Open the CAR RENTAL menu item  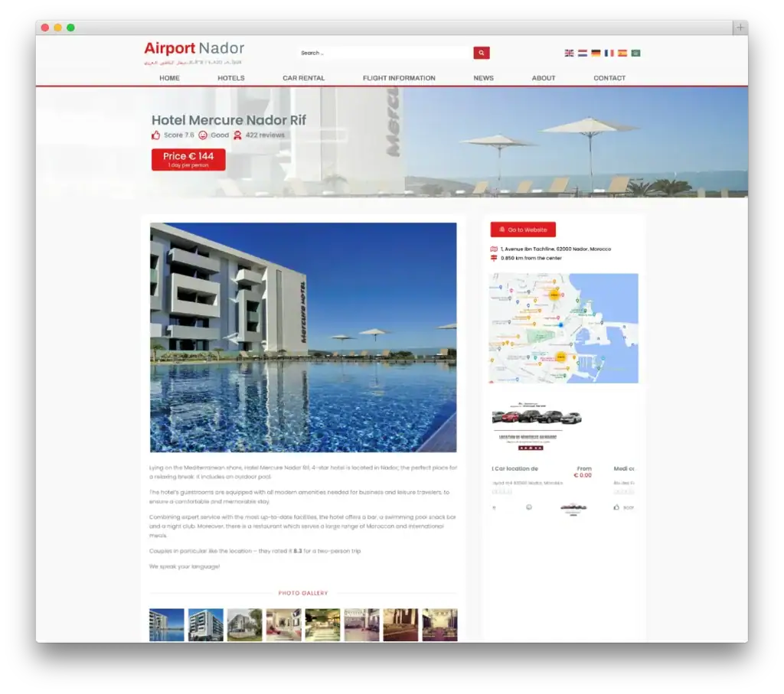(303, 78)
